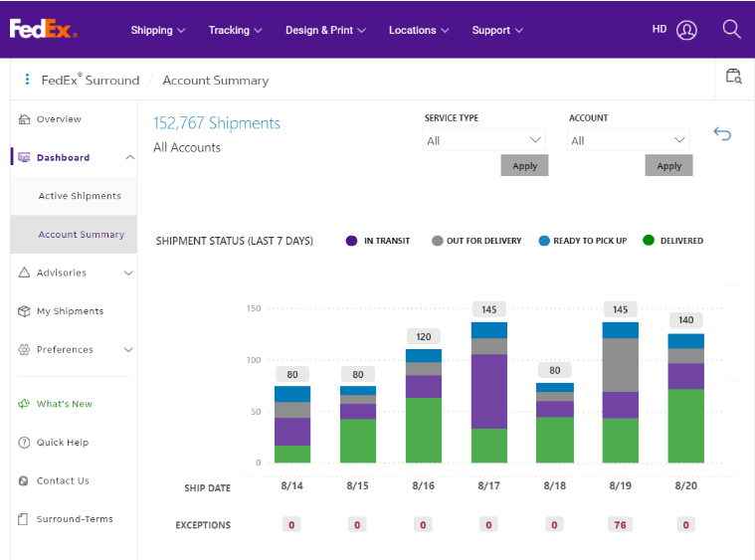
Task: Open the Tracking dropdown menu
Action: pos(235,30)
